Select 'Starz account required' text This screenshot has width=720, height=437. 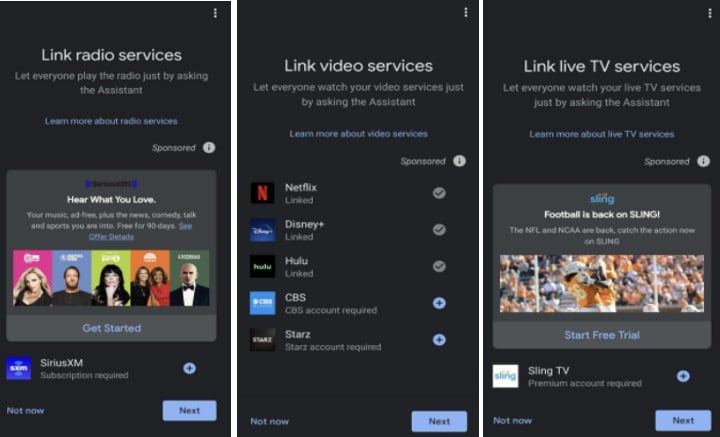click(x=333, y=347)
